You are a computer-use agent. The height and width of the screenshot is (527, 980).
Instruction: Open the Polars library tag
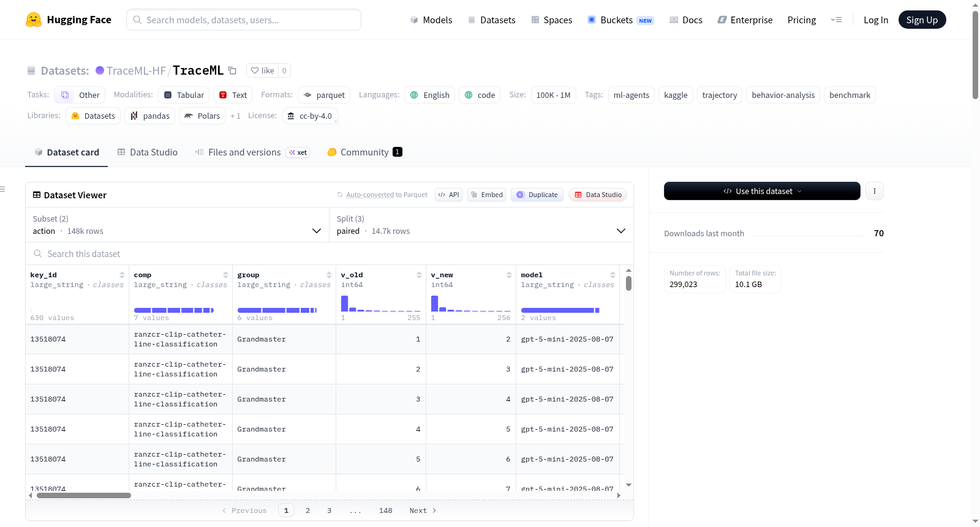[x=202, y=116]
